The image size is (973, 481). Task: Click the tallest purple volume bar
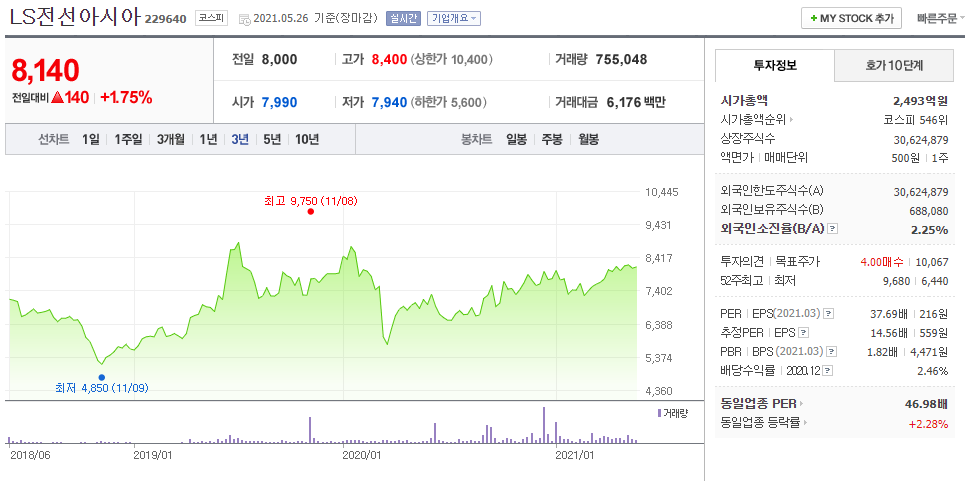click(544, 425)
